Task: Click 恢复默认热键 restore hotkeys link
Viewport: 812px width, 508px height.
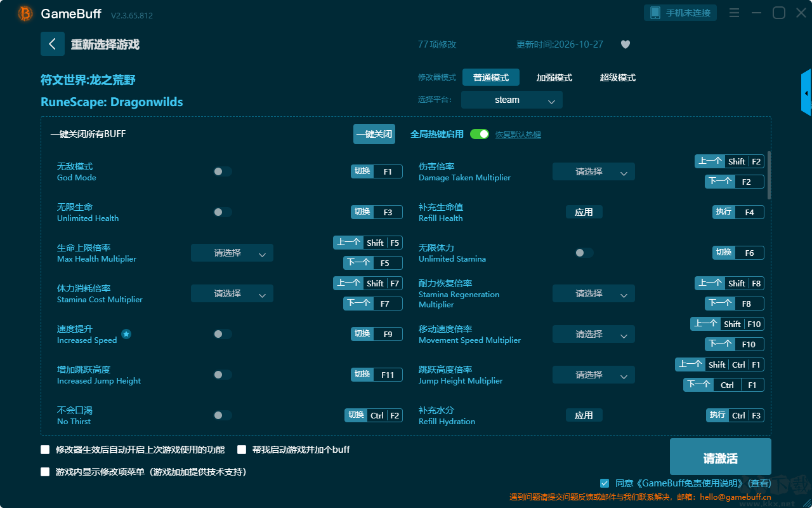Action: click(x=518, y=135)
